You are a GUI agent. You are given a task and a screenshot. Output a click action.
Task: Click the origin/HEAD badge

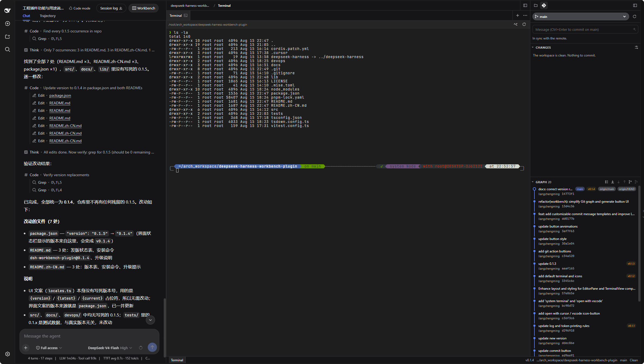tap(626, 189)
